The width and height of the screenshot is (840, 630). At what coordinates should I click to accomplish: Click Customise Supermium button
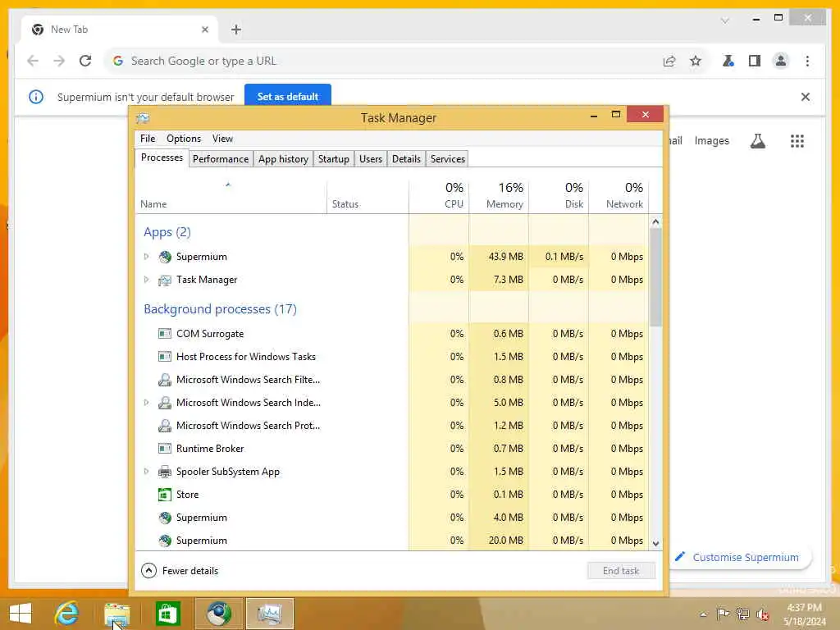point(741,557)
